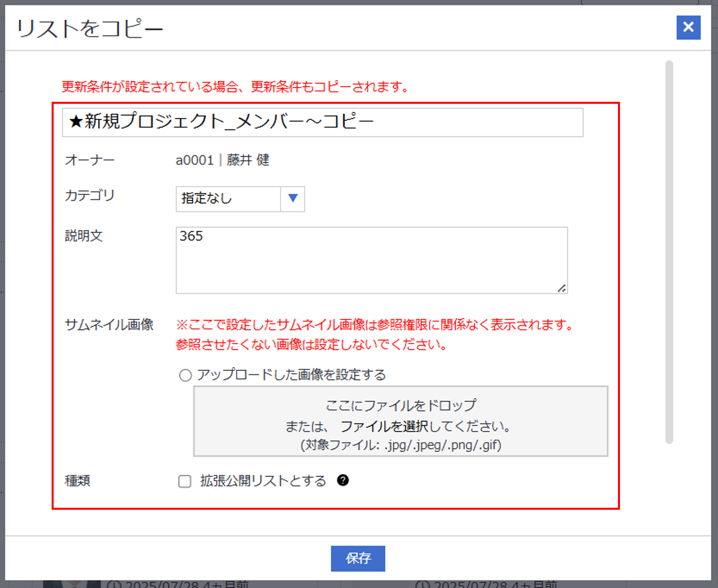
Task: Click the リストをコピー dialog title
Action: point(90,28)
